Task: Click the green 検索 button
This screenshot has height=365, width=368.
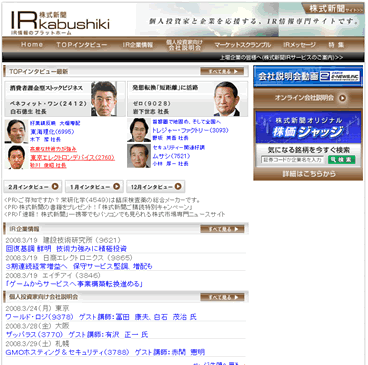Action: click(x=341, y=160)
